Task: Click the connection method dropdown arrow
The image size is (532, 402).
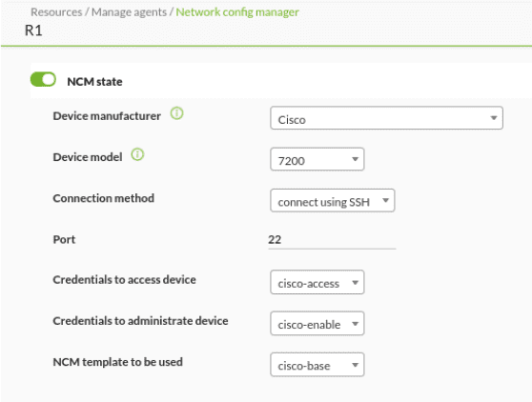Action: tap(385, 200)
